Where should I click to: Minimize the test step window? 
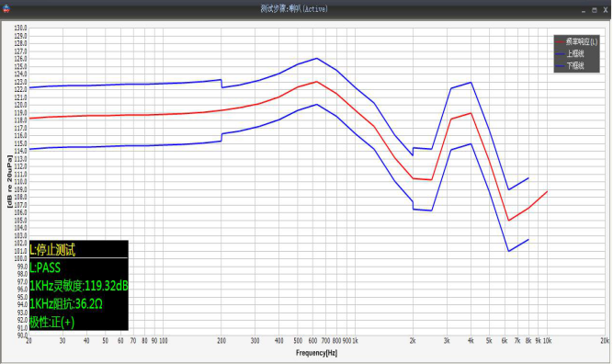tap(584, 10)
